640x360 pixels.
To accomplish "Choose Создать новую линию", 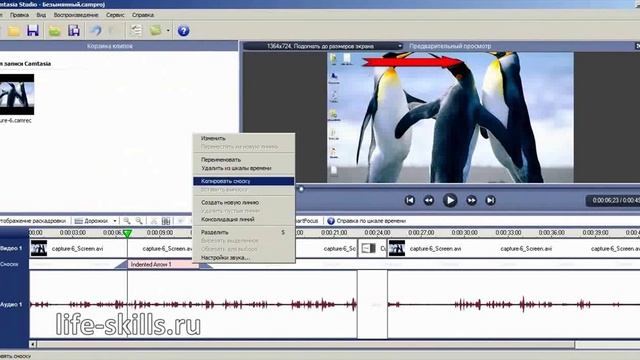I will pos(244,202).
